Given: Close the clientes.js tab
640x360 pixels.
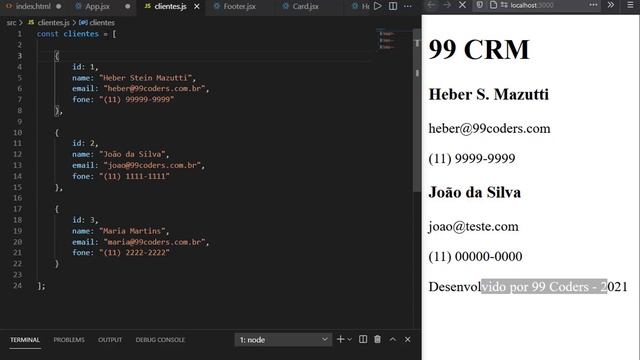Looking at the screenshot, I should 197,7.
